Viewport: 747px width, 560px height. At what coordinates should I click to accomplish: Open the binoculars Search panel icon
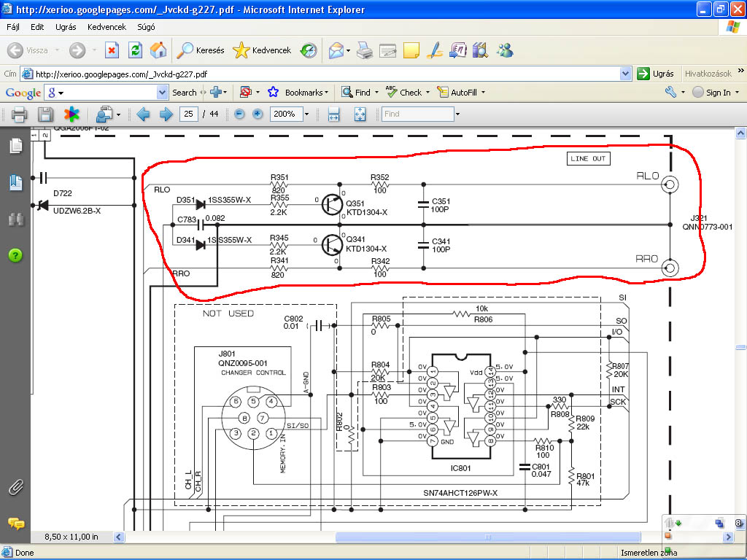click(15, 219)
